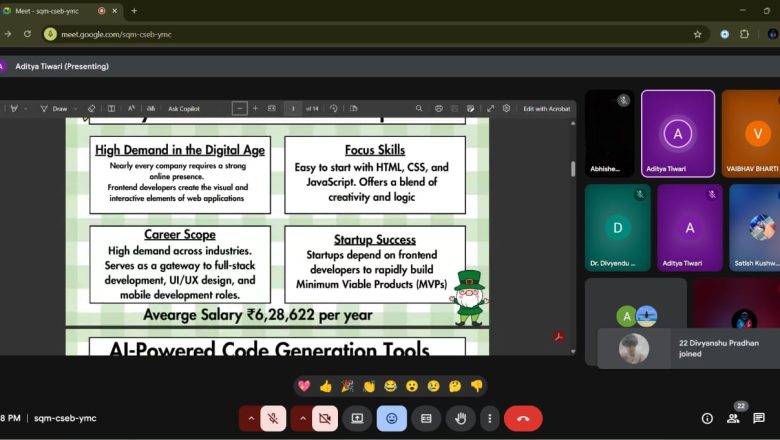780x440 pixels.
Task: Show the participants list
Action: [734, 418]
